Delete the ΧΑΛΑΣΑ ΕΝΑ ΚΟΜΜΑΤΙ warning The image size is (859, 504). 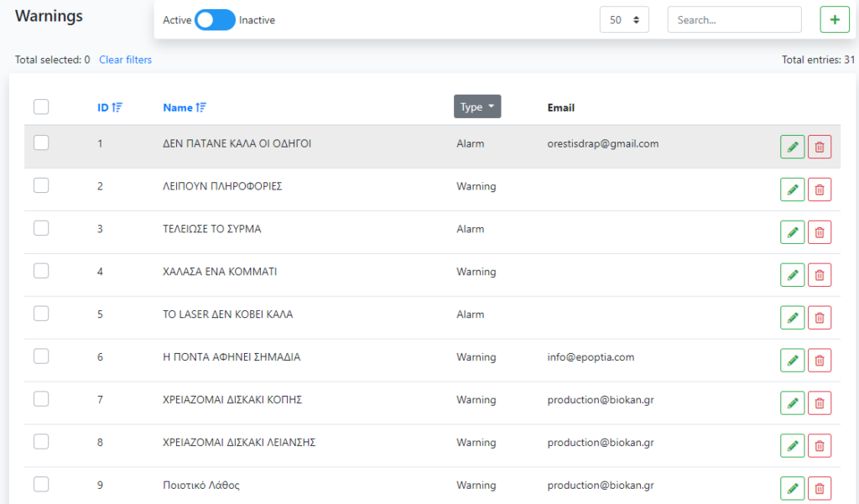click(820, 275)
